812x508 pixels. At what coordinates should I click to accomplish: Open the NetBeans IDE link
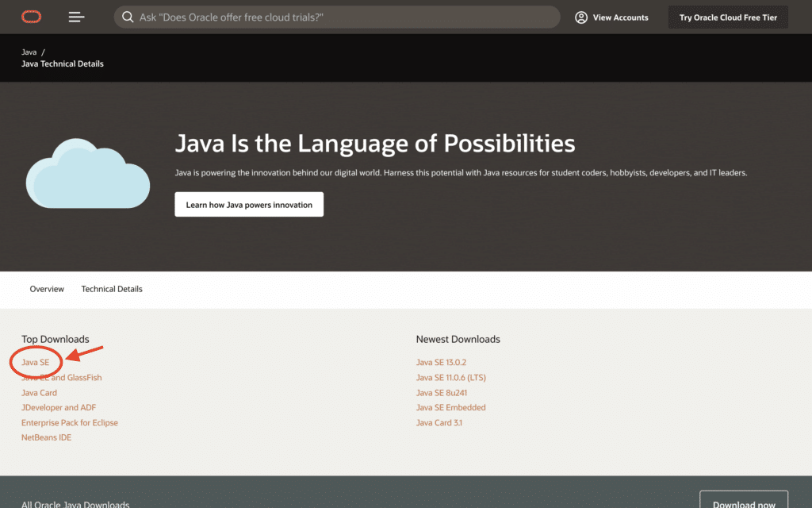46,438
